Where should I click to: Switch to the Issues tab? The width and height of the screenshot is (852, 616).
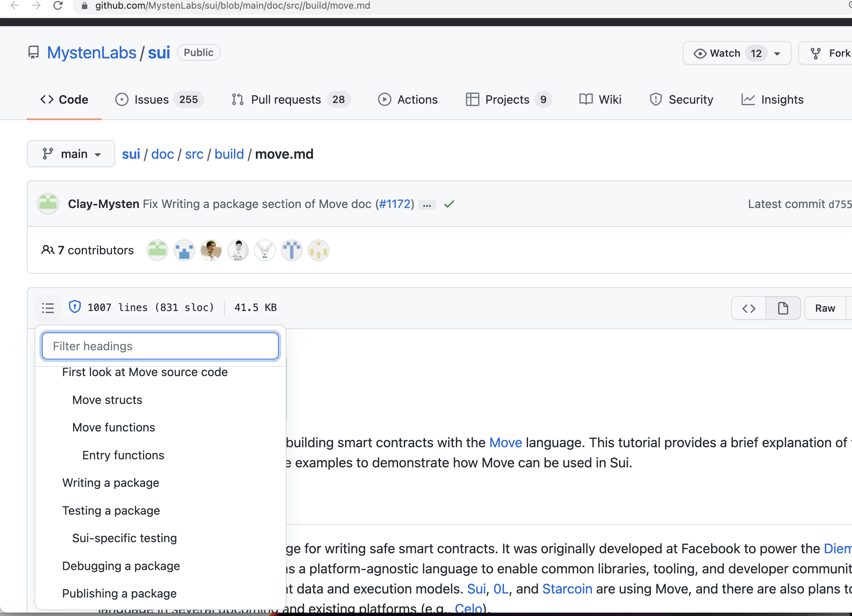pos(152,99)
